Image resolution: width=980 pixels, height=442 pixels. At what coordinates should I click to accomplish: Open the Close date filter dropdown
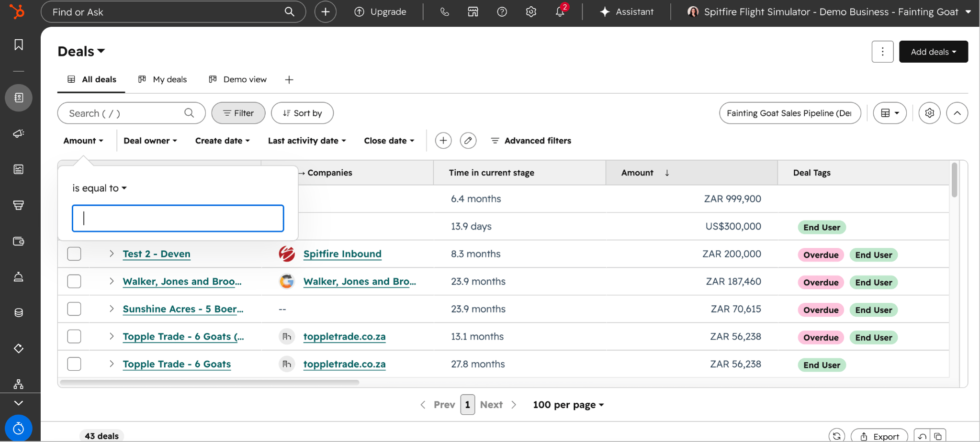389,141
